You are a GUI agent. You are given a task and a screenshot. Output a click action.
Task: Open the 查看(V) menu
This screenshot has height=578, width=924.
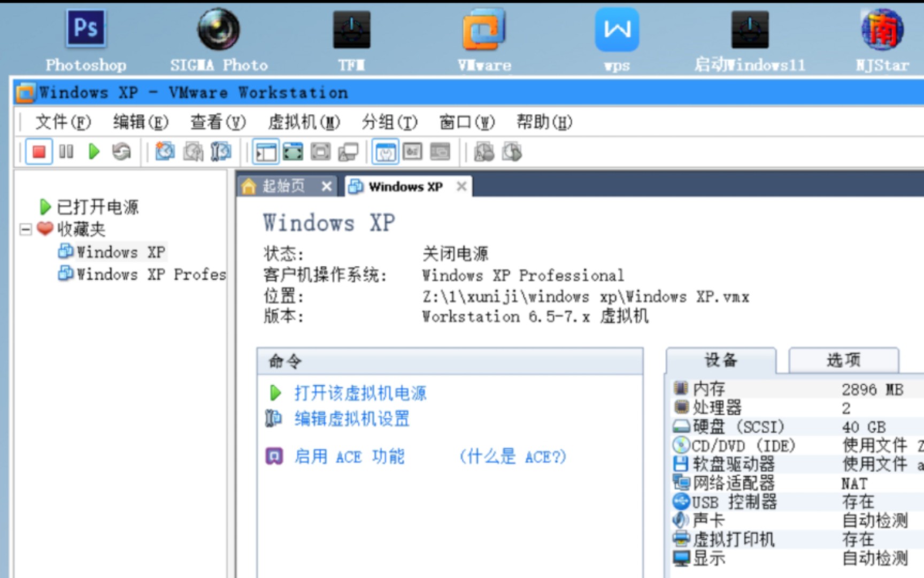[218, 123]
